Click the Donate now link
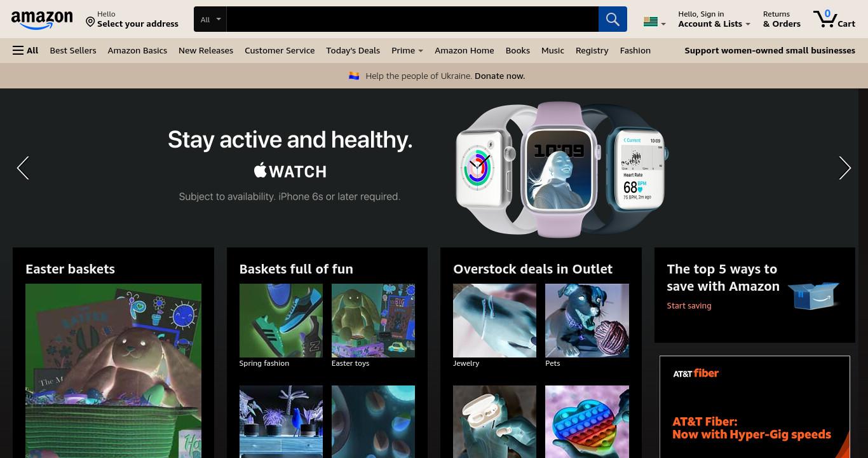The height and width of the screenshot is (458, 868). (499, 76)
